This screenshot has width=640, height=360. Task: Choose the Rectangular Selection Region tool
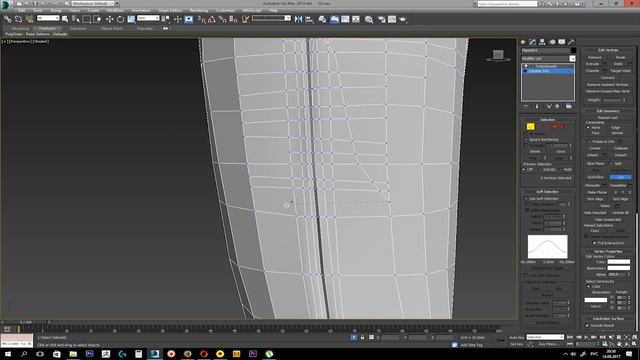pos(87,19)
